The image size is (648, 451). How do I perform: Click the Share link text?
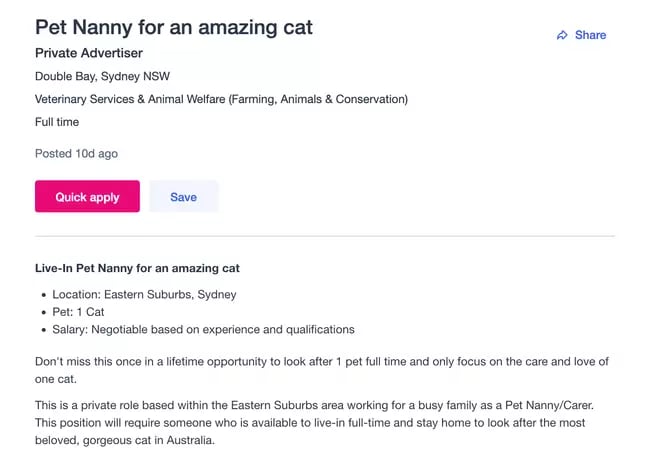pyautogui.click(x=590, y=35)
